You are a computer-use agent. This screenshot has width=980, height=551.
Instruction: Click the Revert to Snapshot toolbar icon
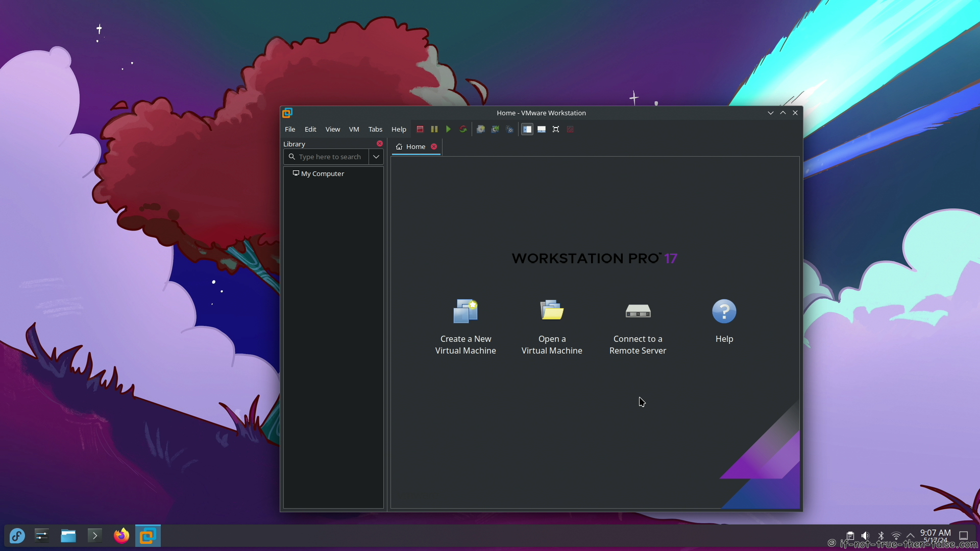click(495, 129)
